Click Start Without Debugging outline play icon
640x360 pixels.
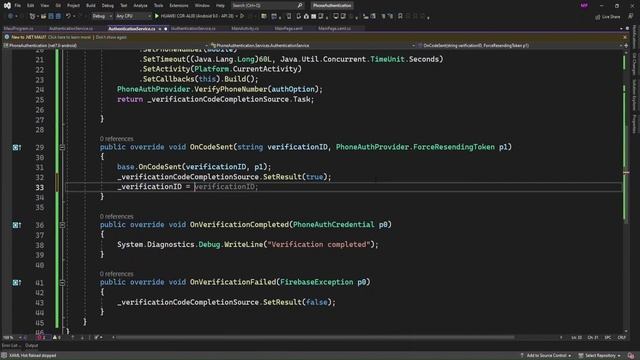(242, 16)
